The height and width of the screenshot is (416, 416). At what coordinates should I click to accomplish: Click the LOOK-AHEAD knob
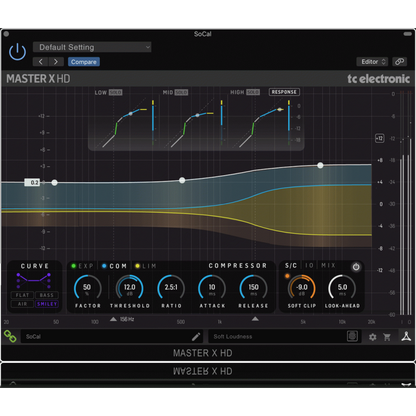coord(342,288)
